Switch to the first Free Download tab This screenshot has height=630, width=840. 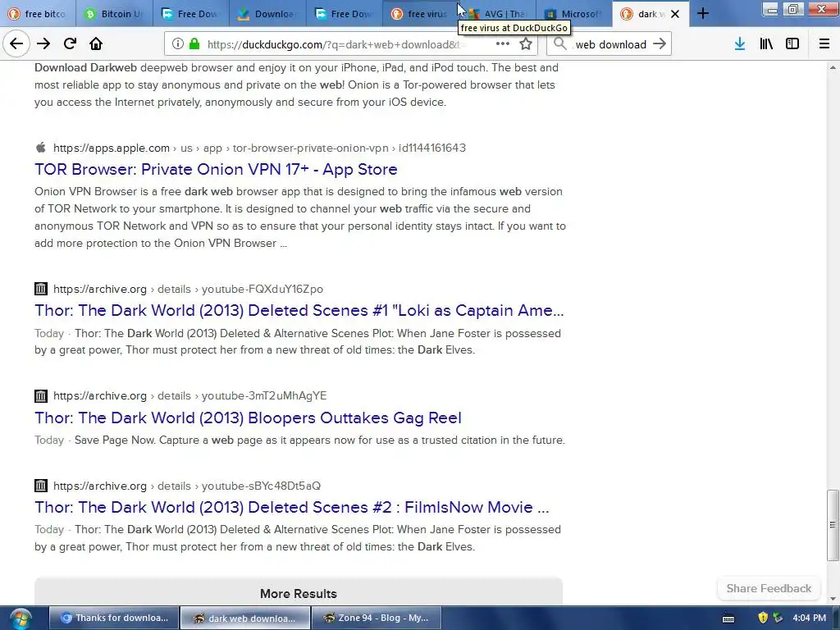coord(191,14)
